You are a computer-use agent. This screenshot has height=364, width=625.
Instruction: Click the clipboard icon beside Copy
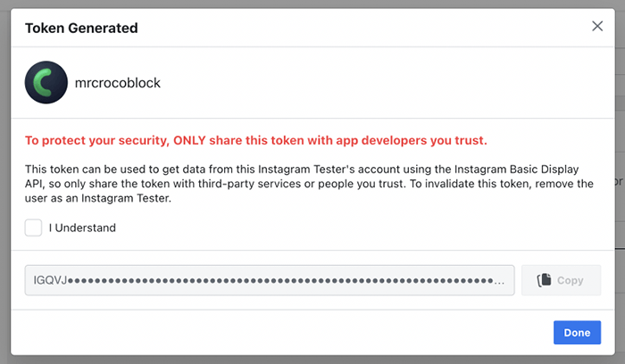544,280
